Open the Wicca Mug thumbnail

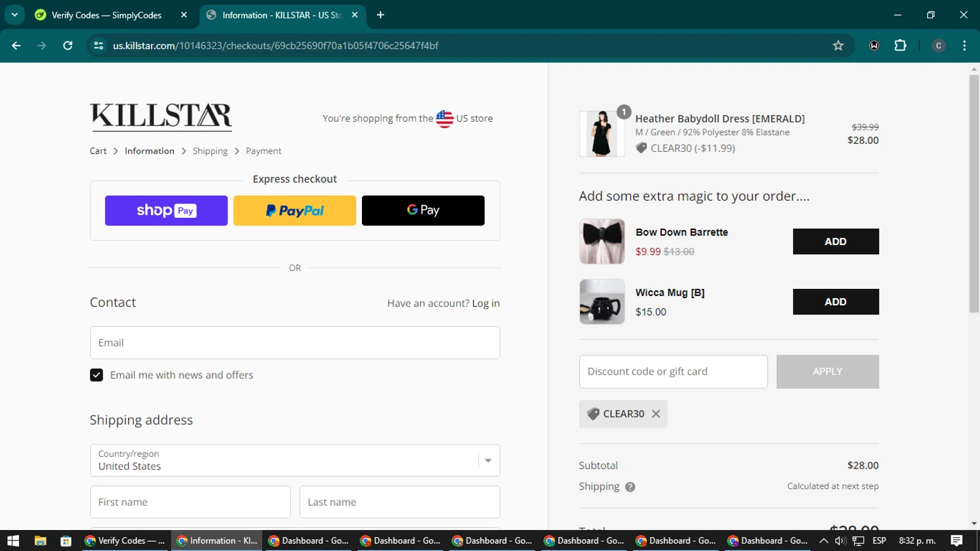602,301
